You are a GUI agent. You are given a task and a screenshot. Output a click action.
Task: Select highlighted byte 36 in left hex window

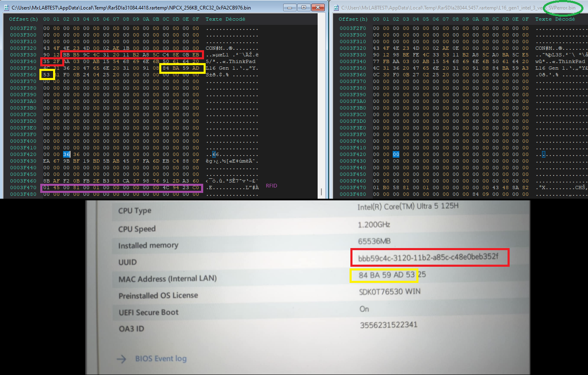(x=66, y=154)
